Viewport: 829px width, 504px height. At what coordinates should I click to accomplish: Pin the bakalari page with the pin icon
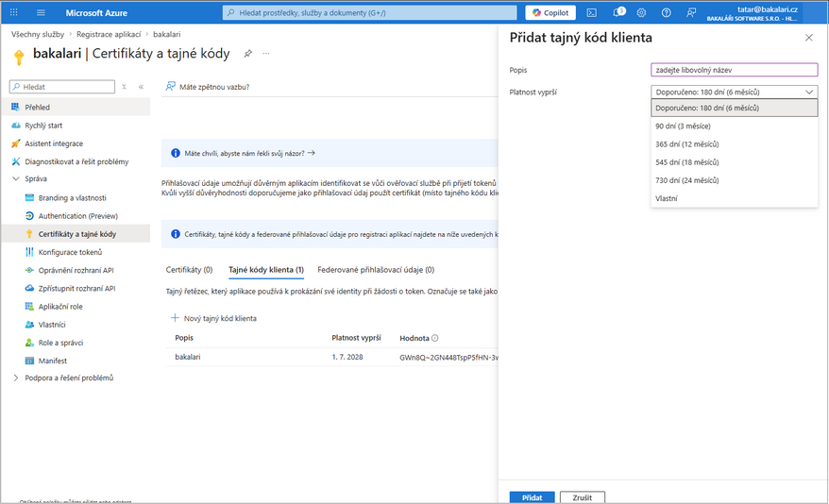247,54
